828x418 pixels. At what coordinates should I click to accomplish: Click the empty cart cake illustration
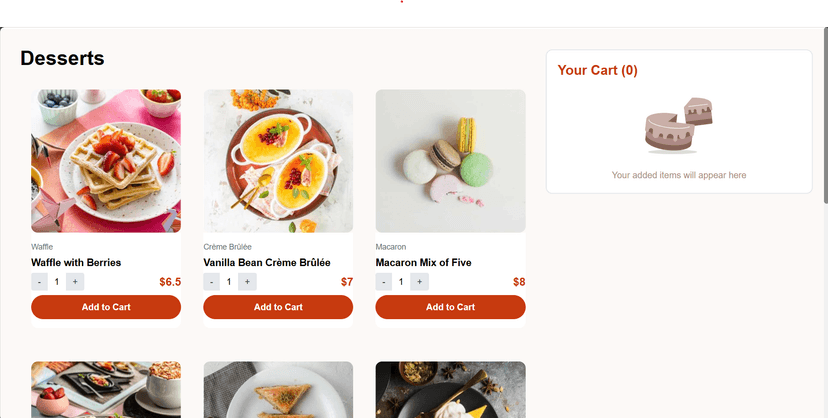[679, 126]
